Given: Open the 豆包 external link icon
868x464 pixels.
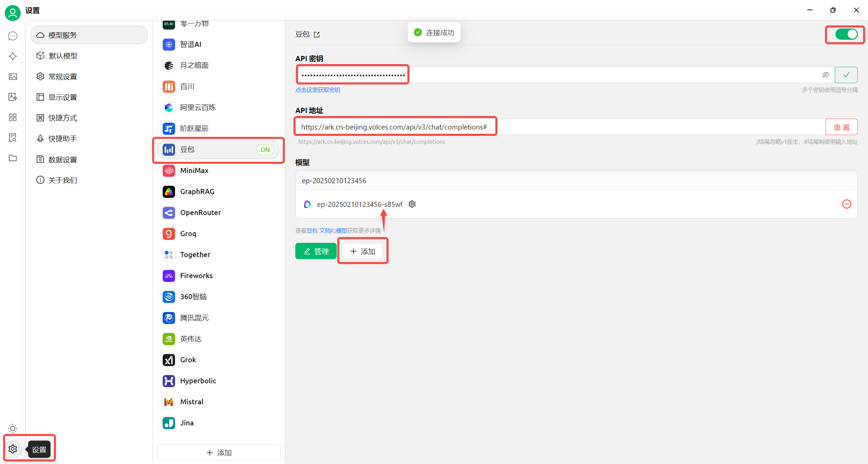Looking at the screenshot, I should pyautogui.click(x=317, y=35).
